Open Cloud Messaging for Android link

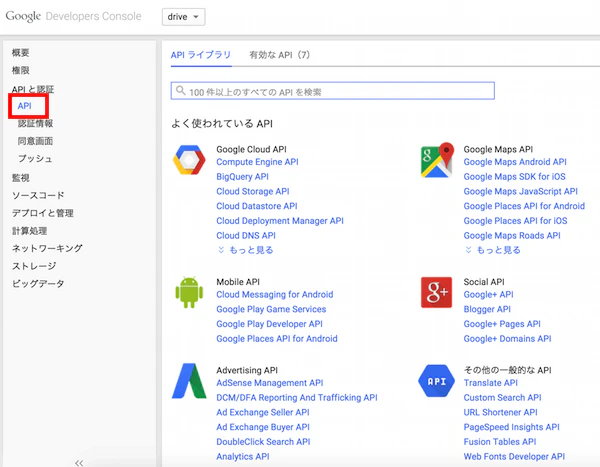coord(275,294)
